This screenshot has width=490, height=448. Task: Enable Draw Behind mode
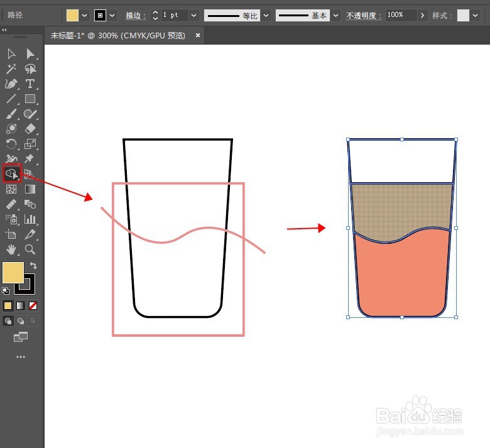(21, 320)
